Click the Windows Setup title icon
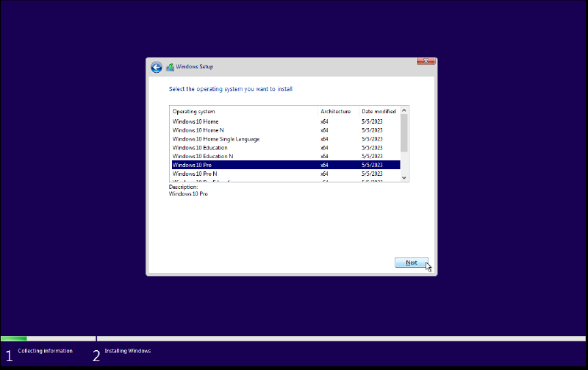Screen dimensions: 588x370 pos(171,67)
